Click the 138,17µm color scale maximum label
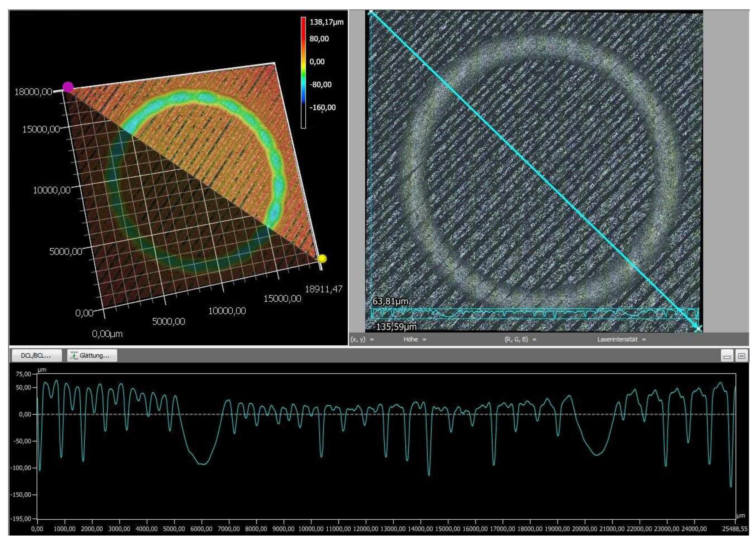Screen dimensions: 756x544 [326, 22]
